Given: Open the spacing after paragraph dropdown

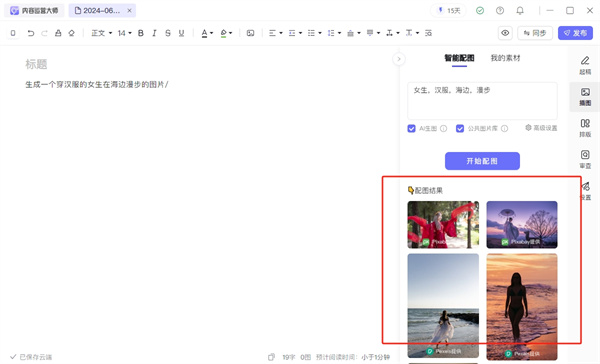Looking at the screenshot, I should click(373, 33).
